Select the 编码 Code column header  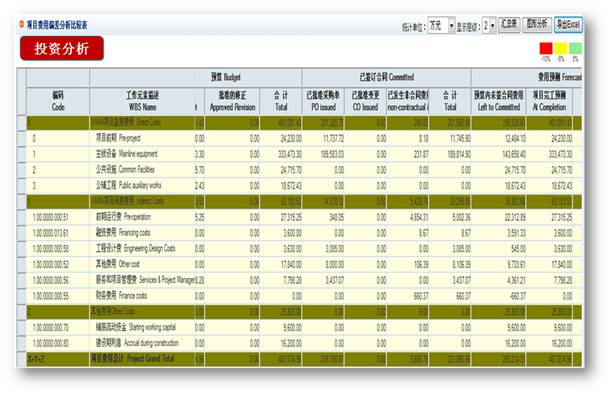[58, 101]
